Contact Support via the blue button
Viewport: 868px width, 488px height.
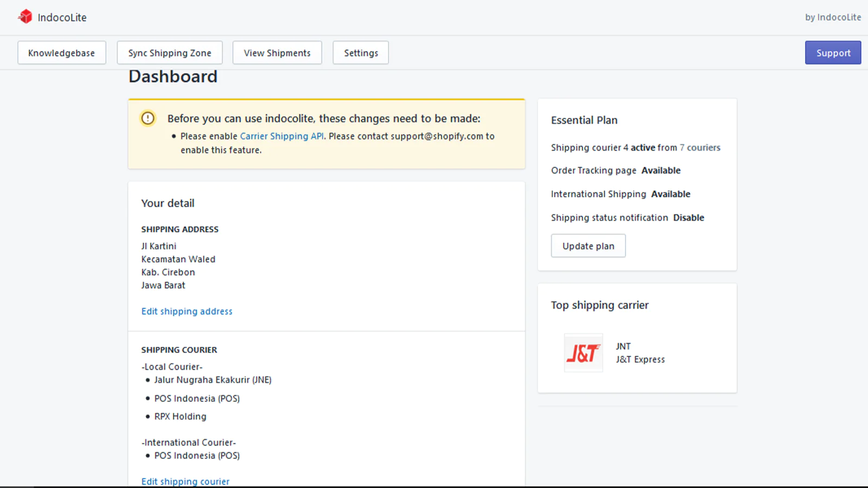click(833, 53)
